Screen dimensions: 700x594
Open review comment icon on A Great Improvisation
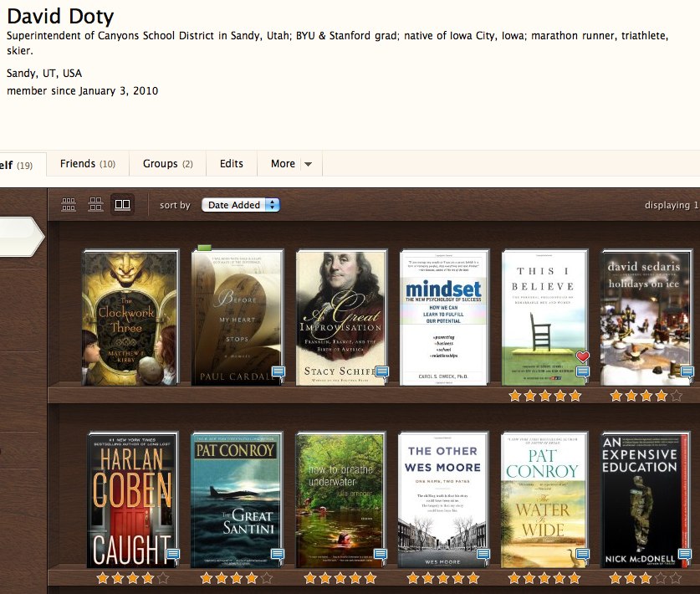[381, 372]
